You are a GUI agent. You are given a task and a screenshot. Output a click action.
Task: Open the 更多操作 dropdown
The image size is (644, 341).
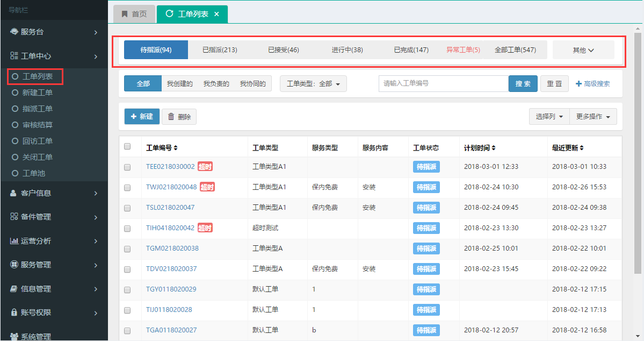593,117
